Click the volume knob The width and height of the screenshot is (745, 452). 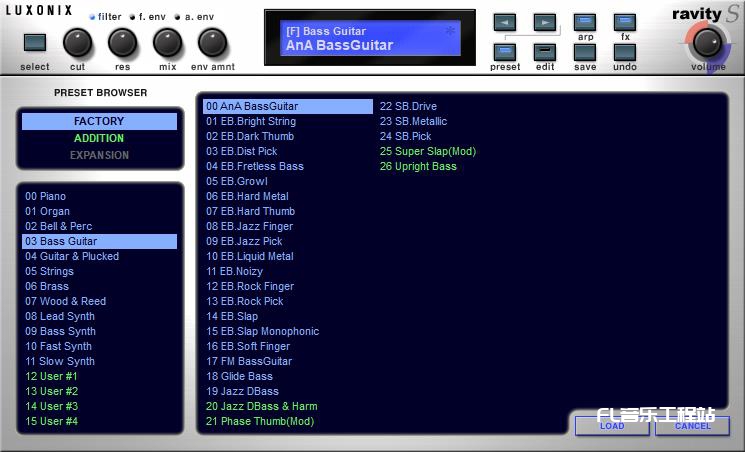pos(707,43)
